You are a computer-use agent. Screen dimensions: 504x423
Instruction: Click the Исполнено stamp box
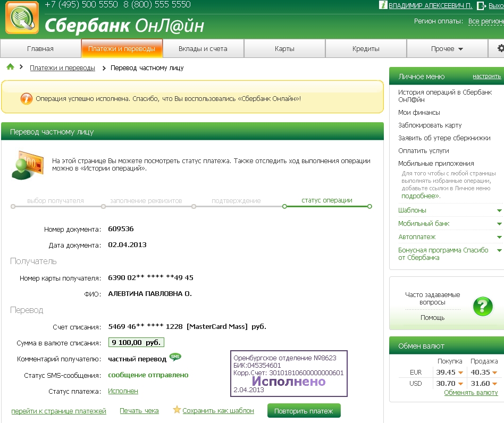click(289, 373)
